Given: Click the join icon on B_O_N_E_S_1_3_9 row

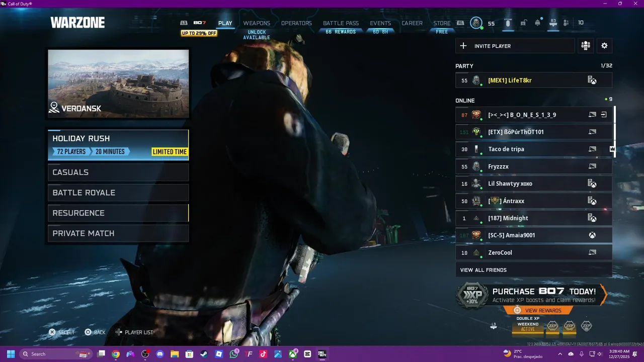Looking at the screenshot, I should point(604,115).
